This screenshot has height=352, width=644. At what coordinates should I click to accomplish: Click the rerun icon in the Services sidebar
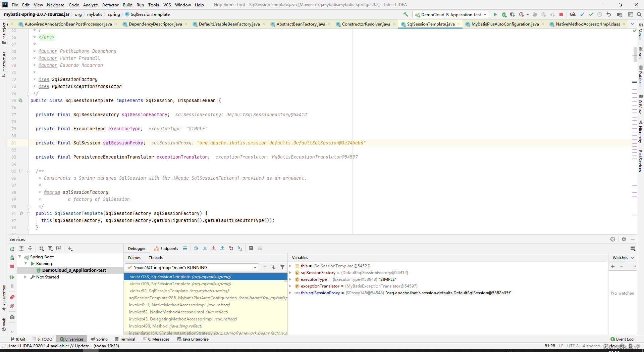[12, 249]
